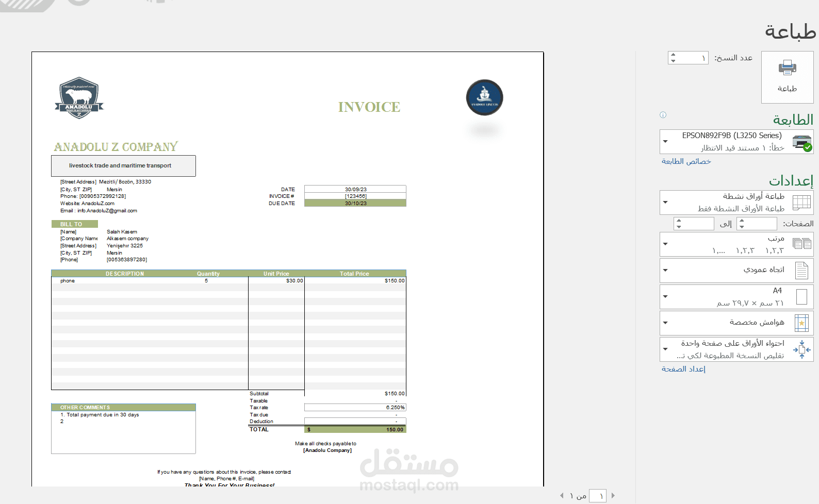The height and width of the screenshot is (504, 819).
Task: Open the احتواء الأوراق على صفحة واحدة scaling dropdown
Action: coord(736,349)
